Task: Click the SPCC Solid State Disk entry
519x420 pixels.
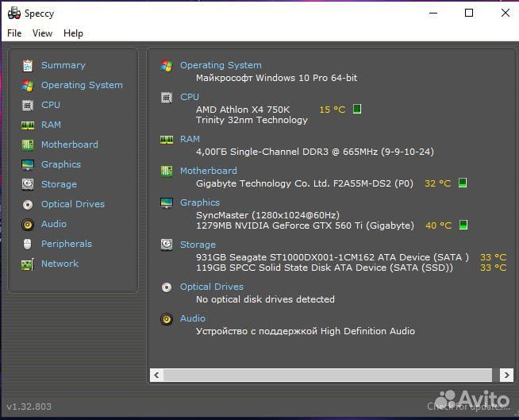Action: 325,268
